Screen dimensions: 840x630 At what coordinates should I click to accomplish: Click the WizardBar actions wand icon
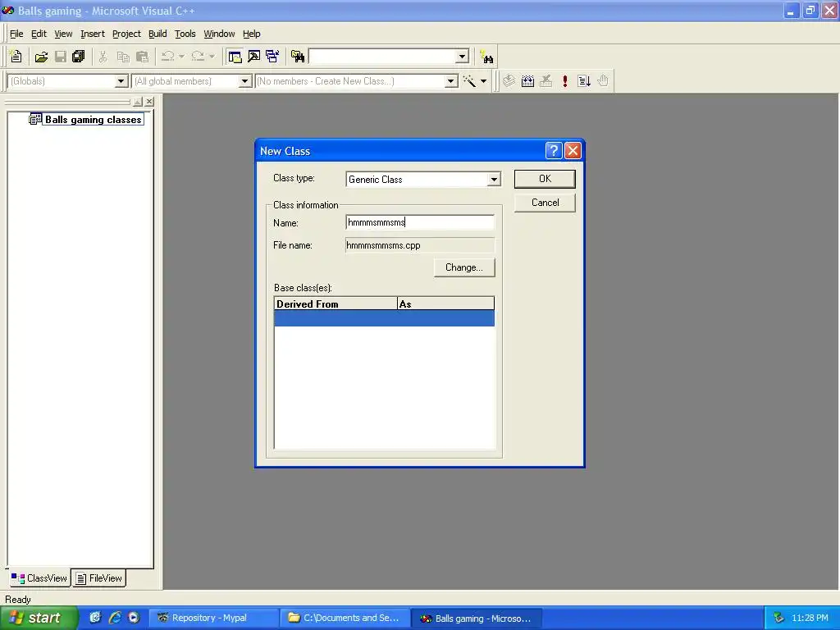(x=469, y=81)
